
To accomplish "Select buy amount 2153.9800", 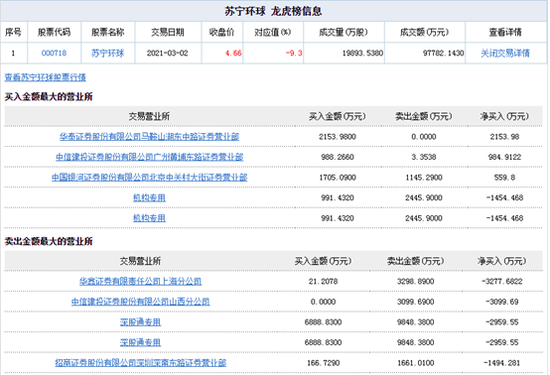I will pyautogui.click(x=337, y=136).
